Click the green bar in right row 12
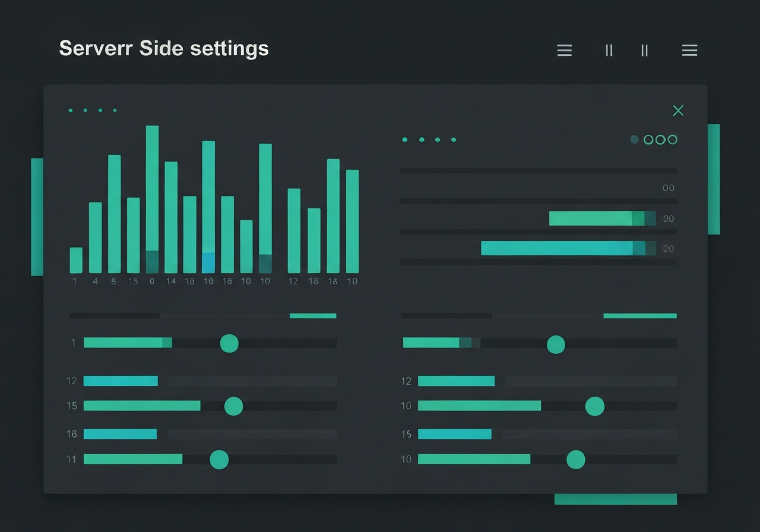 click(x=456, y=381)
